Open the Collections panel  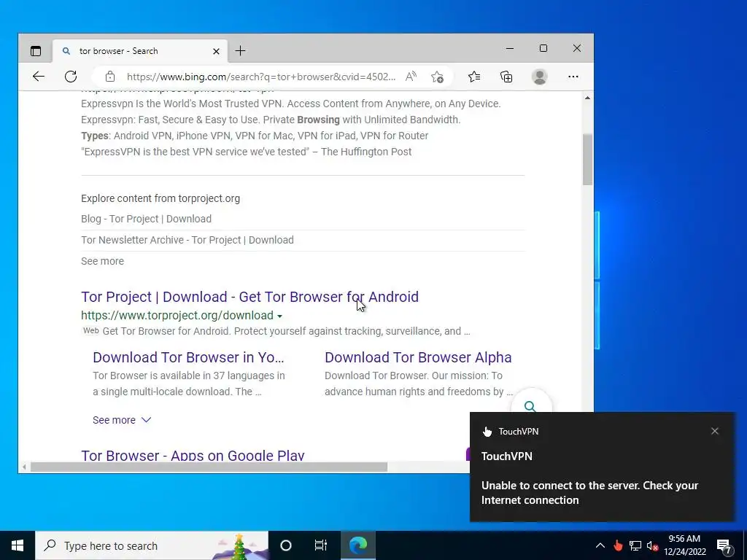[506, 77]
